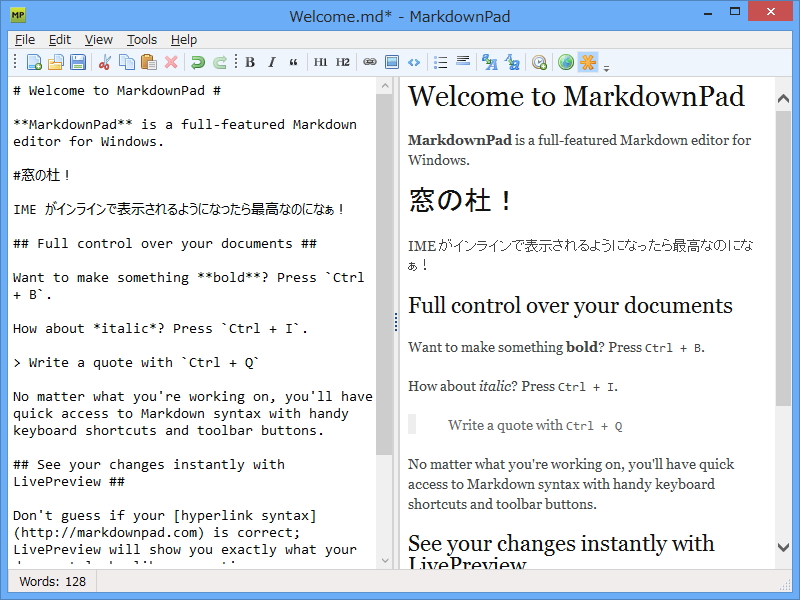Viewport: 800px width, 600px height.
Task: Insert a hyperlink using the link icon
Action: tap(368, 62)
